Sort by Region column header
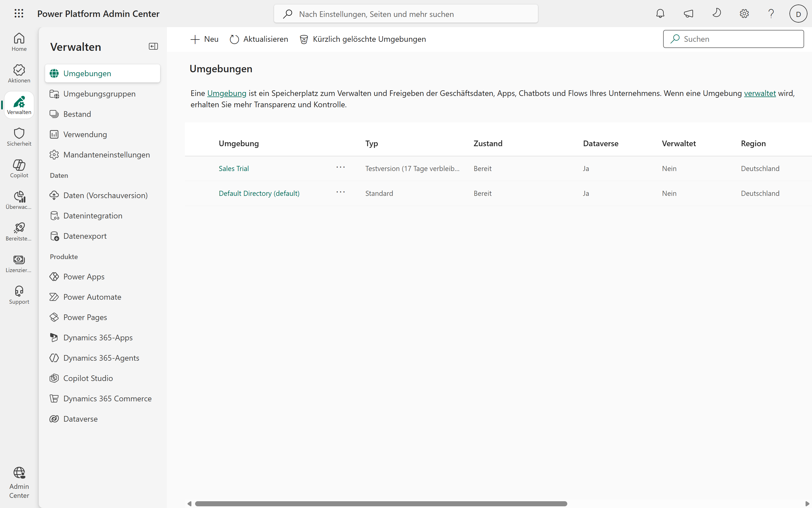Viewport: 812px width, 508px height. (753, 143)
